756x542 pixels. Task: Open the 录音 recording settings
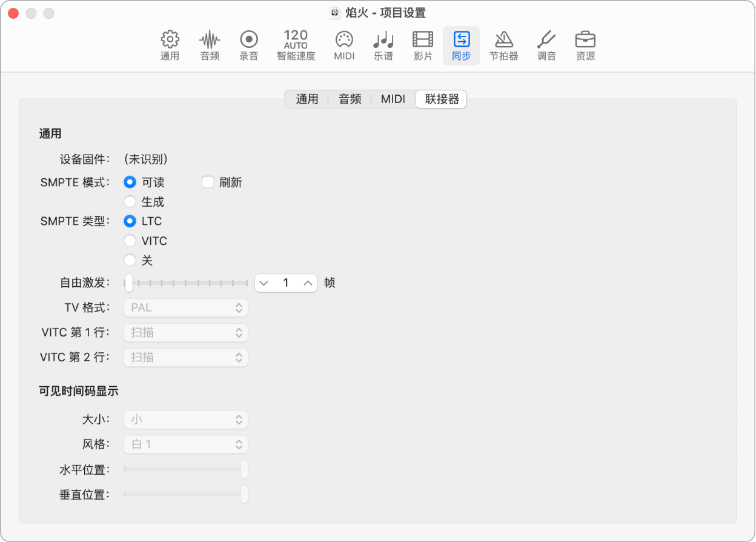[x=249, y=45]
